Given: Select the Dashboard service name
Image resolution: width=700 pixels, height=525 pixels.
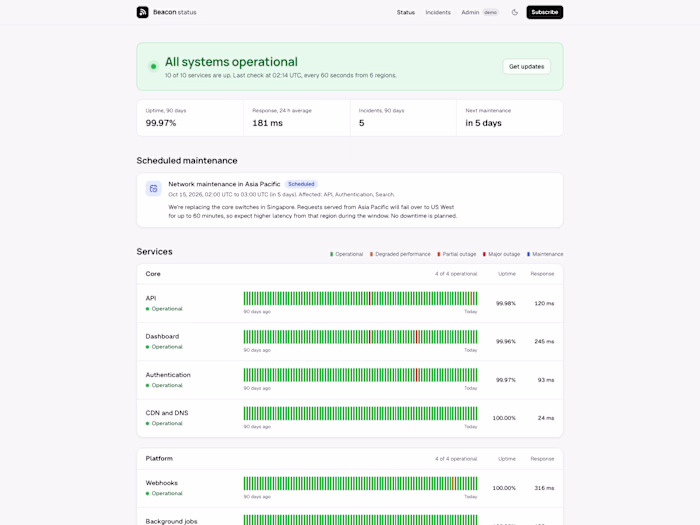Looking at the screenshot, I should (162, 336).
